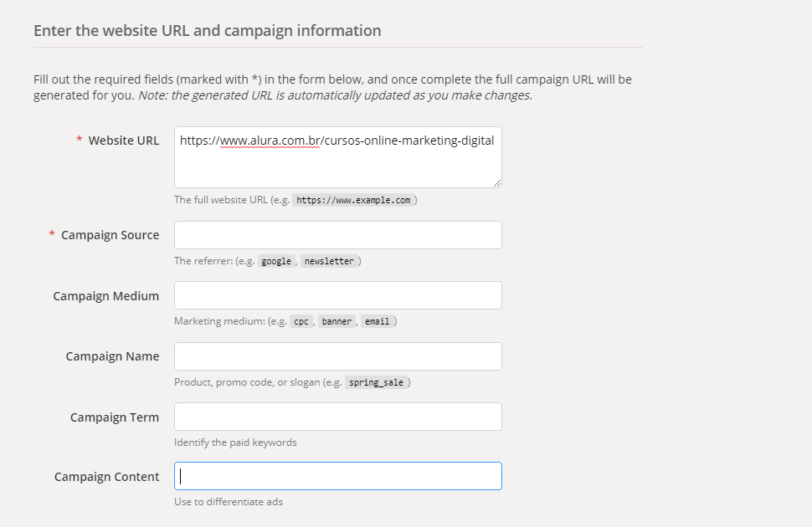Viewport: 812px width, 527px height.
Task: Click the "Campaign Medium" field label
Action: tap(105, 295)
